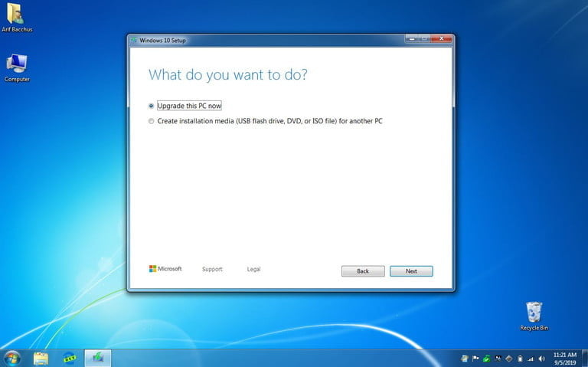Image resolution: width=588 pixels, height=367 pixels.
Task: Click the Next button
Action: pyautogui.click(x=411, y=271)
